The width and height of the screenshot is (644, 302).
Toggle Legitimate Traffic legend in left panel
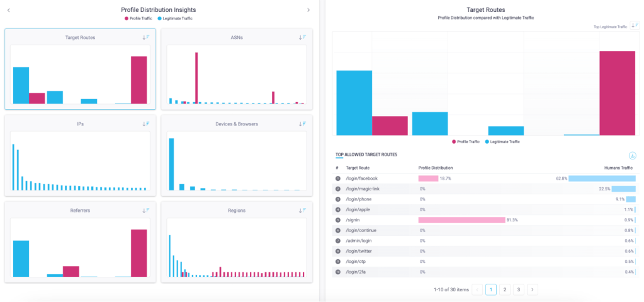point(177,18)
